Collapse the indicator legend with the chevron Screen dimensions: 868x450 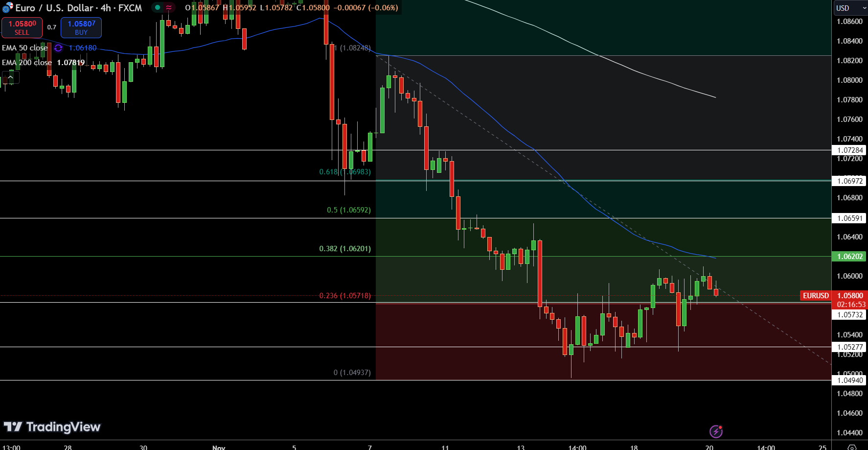[11, 77]
